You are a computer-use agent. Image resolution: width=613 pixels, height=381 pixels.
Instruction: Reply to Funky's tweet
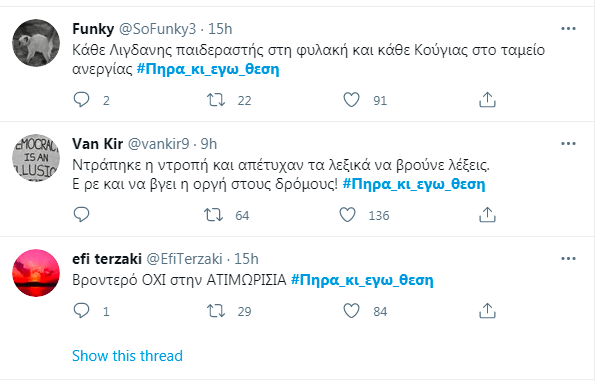click(x=81, y=100)
